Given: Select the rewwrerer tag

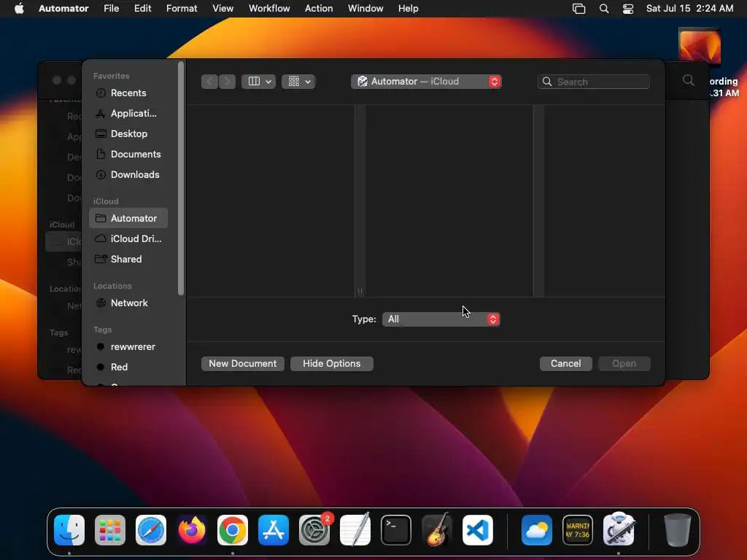Looking at the screenshot, I should tap(128, 346).
